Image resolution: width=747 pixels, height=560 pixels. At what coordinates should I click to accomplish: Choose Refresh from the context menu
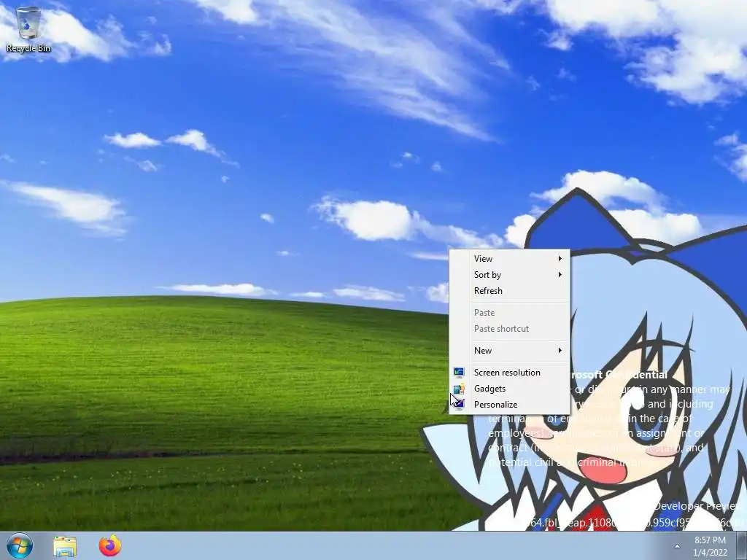(509, 290)
